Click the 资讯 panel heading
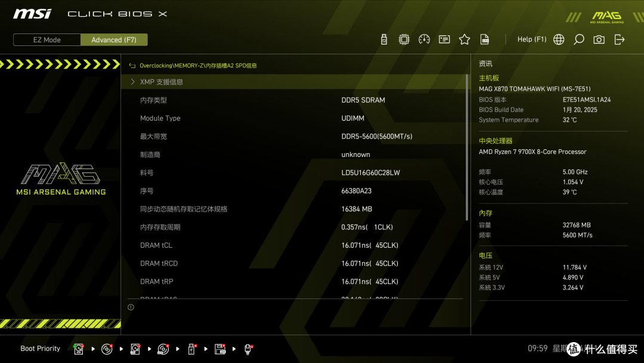The image size is (644, 363). [x=485, y=64]
